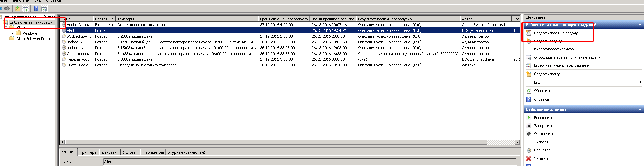The image size is (644, 166).
Task: Click the forward arrow toolbar icon
Action: click(7, 8)
